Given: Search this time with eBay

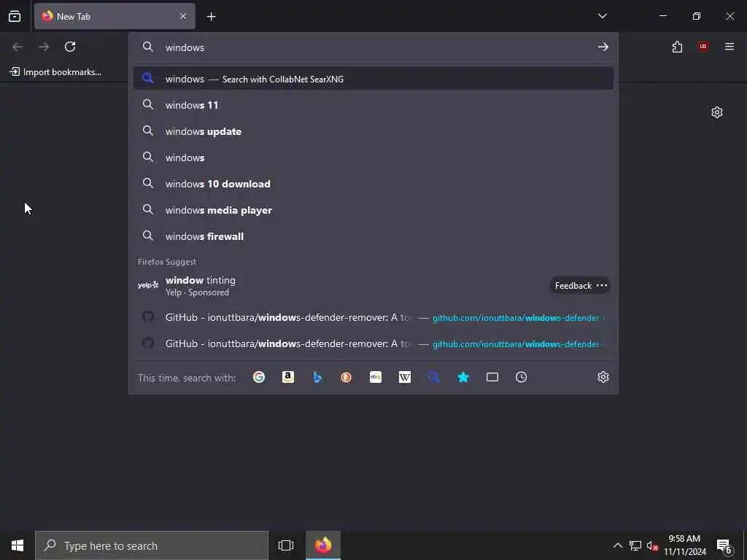Looking at the screenshot, I should click(376, 377).
